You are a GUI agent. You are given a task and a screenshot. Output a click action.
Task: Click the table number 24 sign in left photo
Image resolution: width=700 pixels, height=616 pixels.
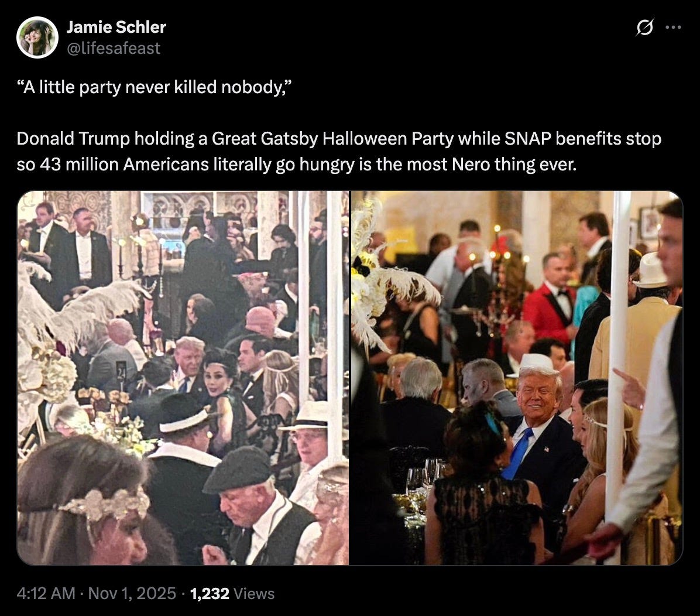coord(121,370)
